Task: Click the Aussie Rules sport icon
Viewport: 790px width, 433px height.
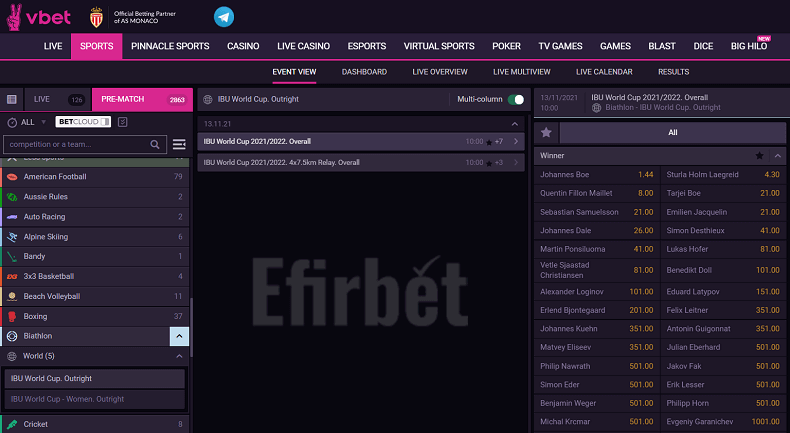Action: 12,197
